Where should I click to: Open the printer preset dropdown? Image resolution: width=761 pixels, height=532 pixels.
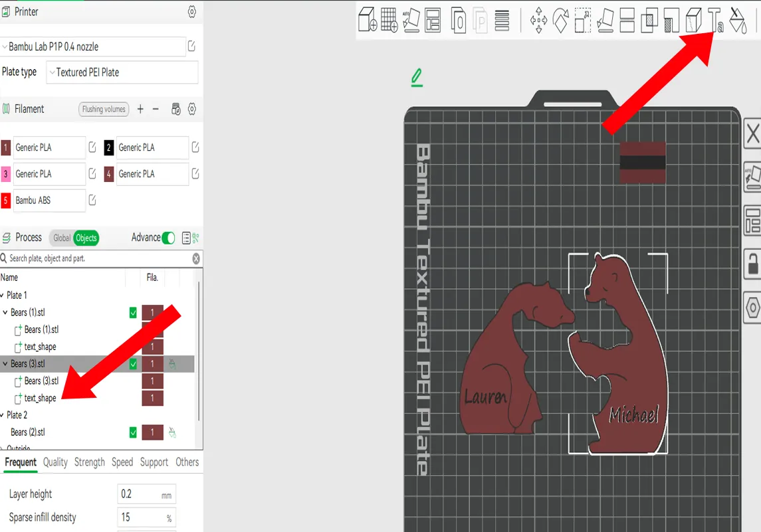click(93, 46)
